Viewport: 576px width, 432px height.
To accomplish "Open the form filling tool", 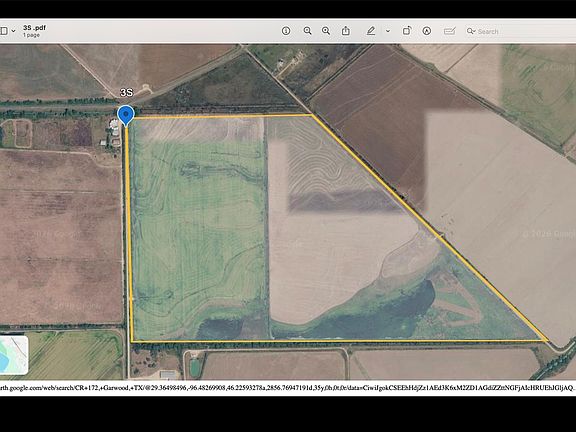I will coord(450,31).
